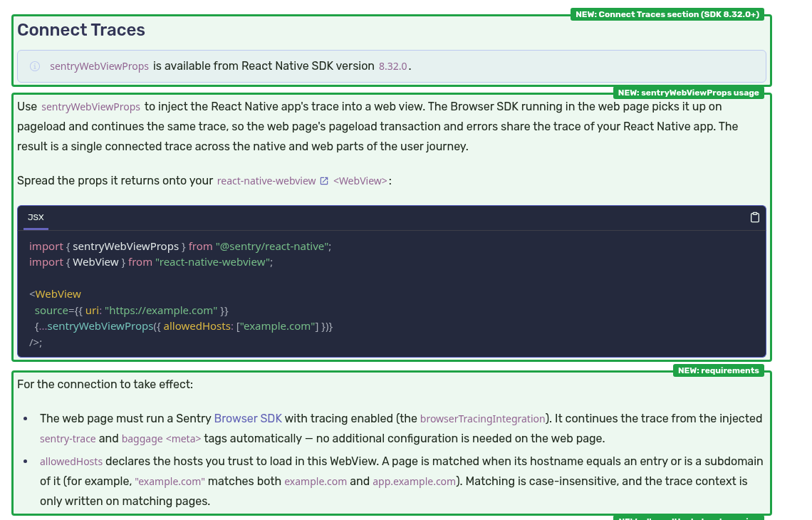Click the closing "/>;" line in the code
This screenshot has height=520, width=812.
point(36,343)
